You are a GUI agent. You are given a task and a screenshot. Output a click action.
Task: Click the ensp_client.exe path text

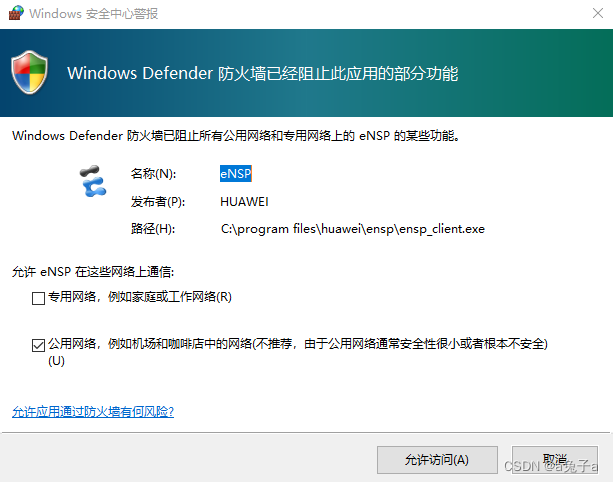(353, 229)
